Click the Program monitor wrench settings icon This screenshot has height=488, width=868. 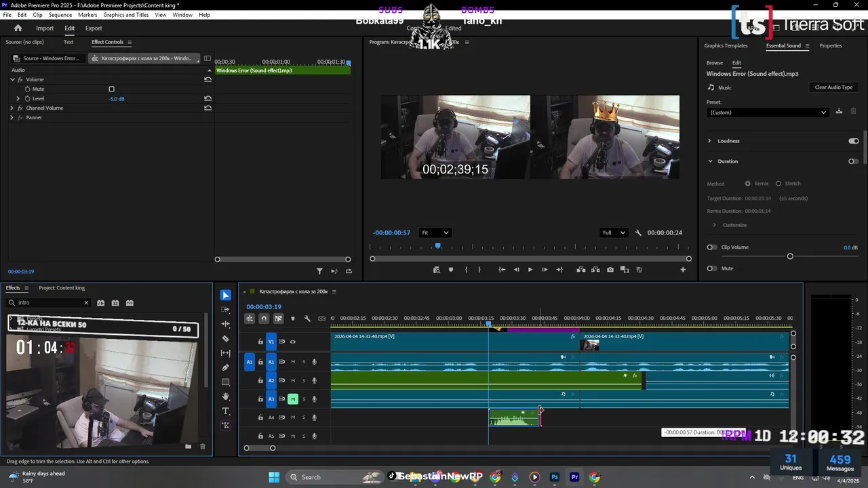click(x=638, y=232)
